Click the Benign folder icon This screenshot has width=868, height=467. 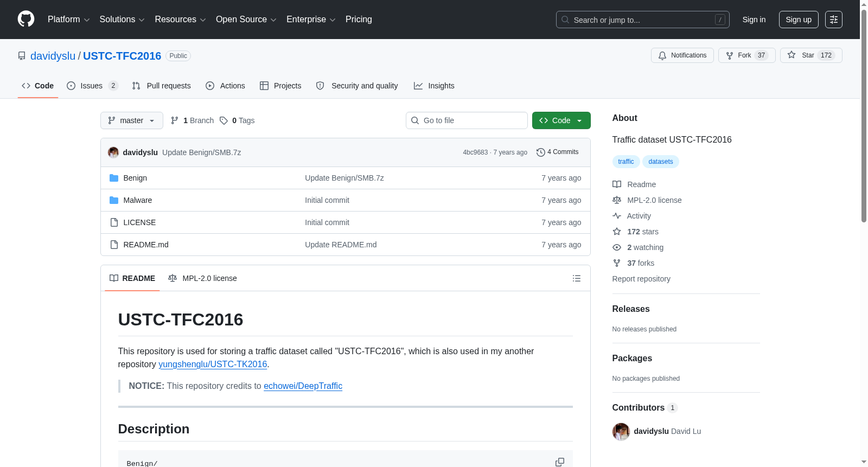pyautogui.click(x=114, y=178)
